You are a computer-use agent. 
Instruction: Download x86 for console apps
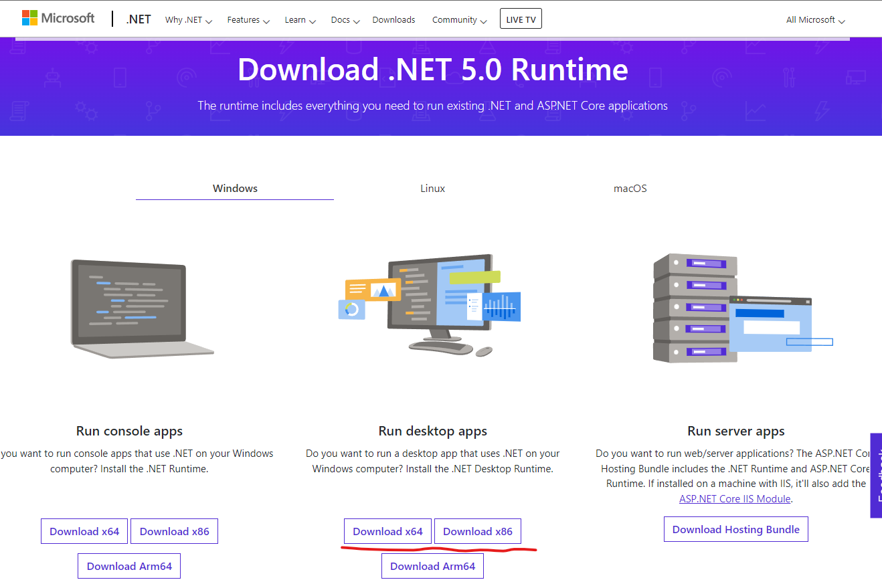(174, 532)
